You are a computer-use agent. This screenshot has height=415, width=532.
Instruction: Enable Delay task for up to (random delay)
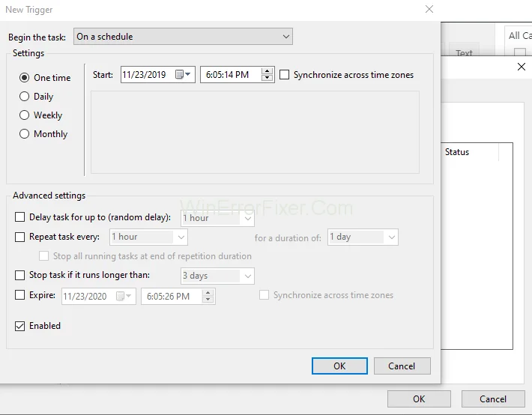(x=20, y=218)
